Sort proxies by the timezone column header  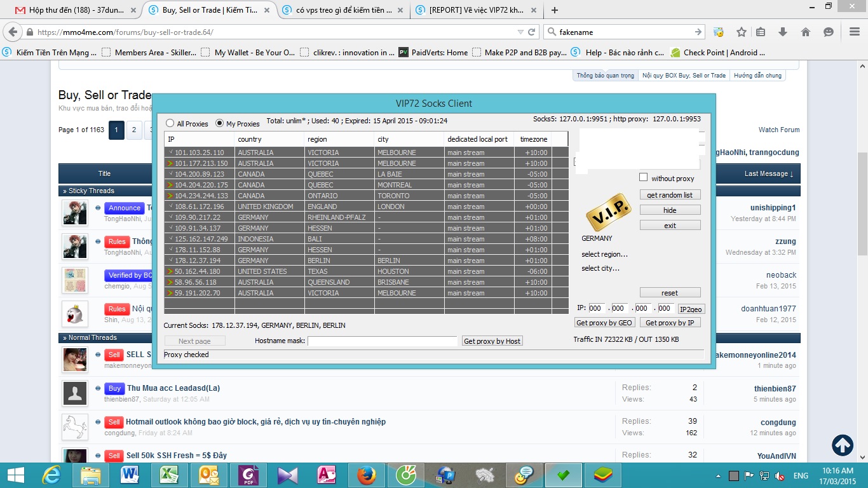tap(533, 139)
